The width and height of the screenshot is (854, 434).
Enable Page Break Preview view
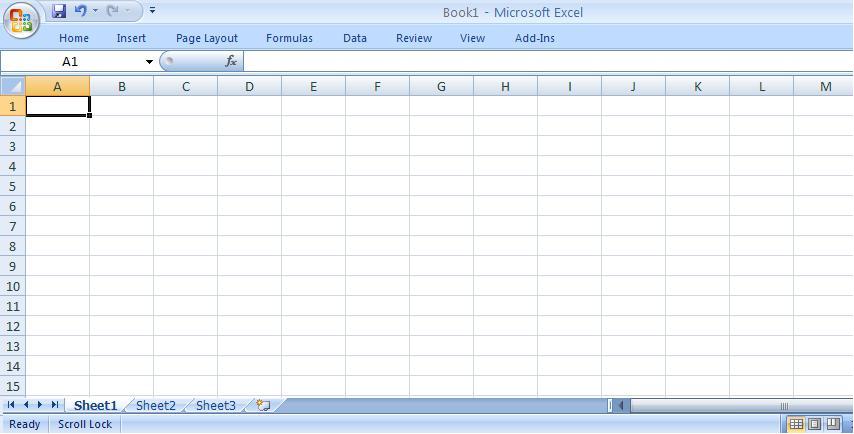pos(833,424)
